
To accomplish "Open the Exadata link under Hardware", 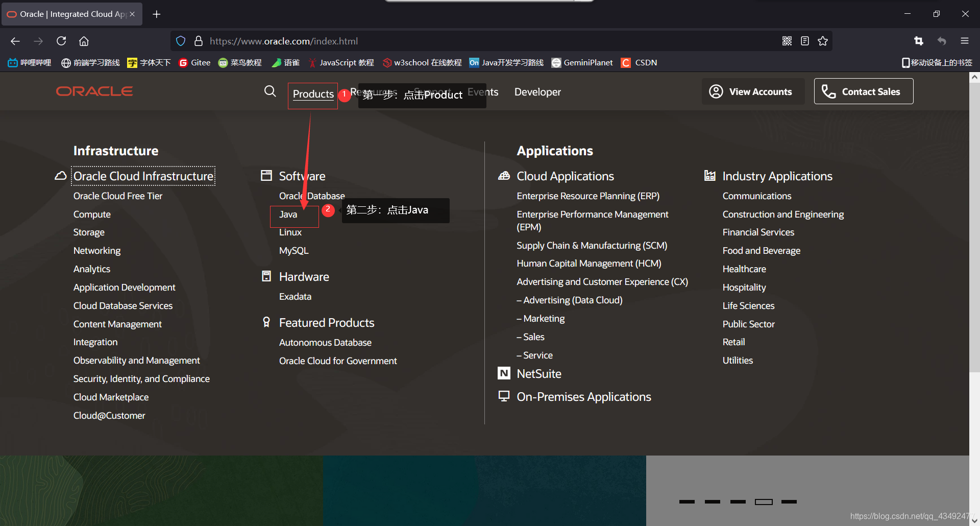I will tap(295, 297).
